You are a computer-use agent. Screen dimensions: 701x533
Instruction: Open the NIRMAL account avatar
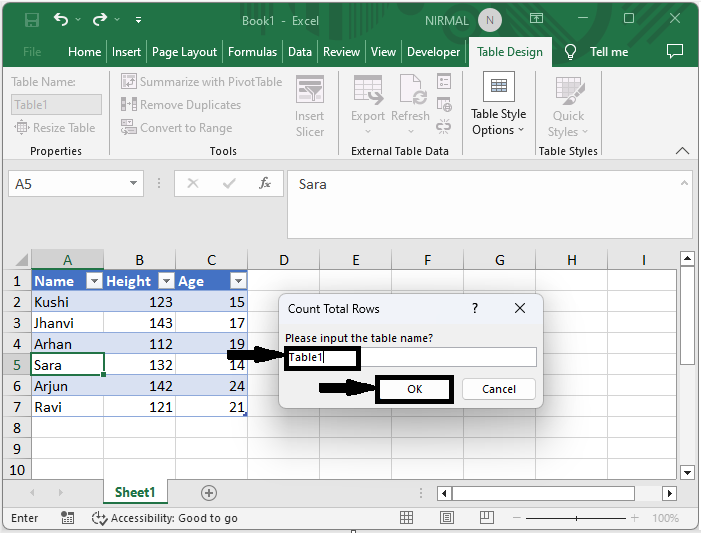(490, 20)
